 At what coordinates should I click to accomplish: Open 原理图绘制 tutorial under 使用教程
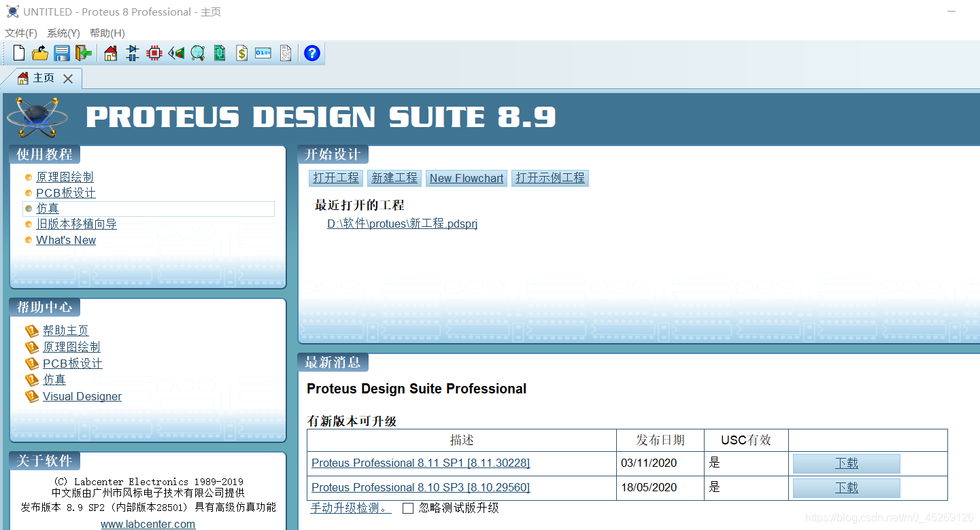click(x=65, y=177)
